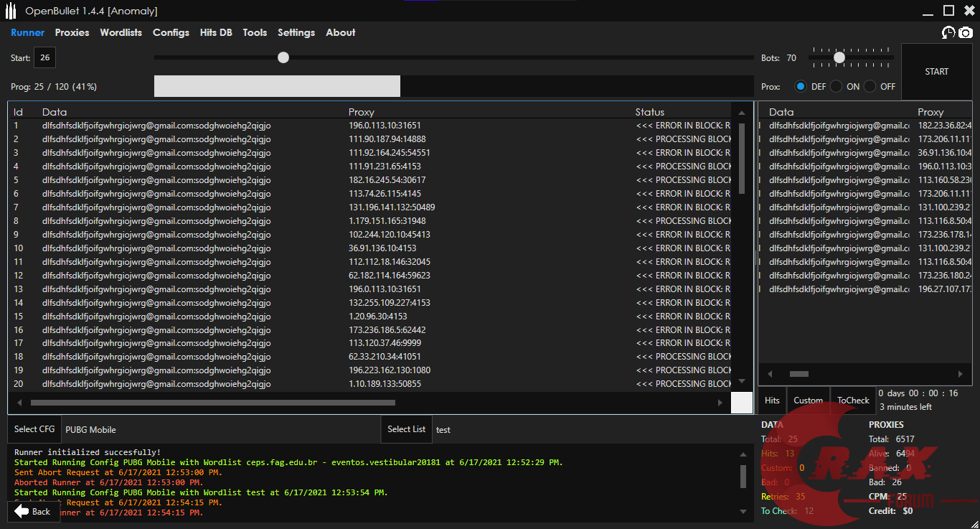Click the START button
980x529 pixels.
936,71
